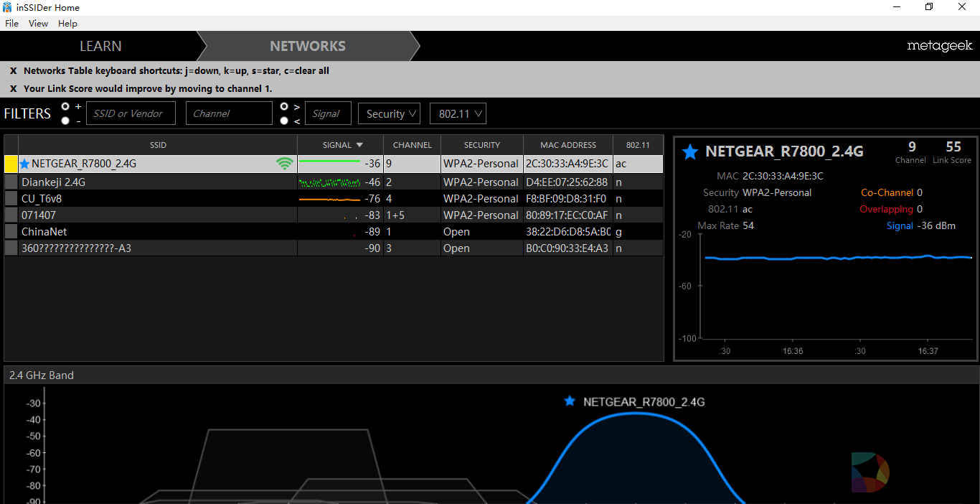The height and width of the screenshot is (504, 980).
Task: Click the metageek logo
Action: tap(939, 46)
